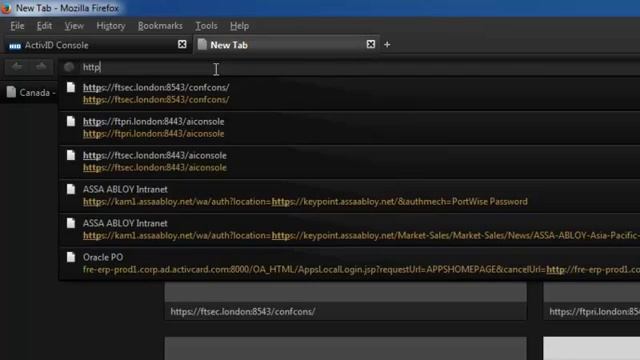The height and width of the screenshot is (360, 640).
Task: Click the Firefox logo in title bar
Action: click(x=6, y=8)
